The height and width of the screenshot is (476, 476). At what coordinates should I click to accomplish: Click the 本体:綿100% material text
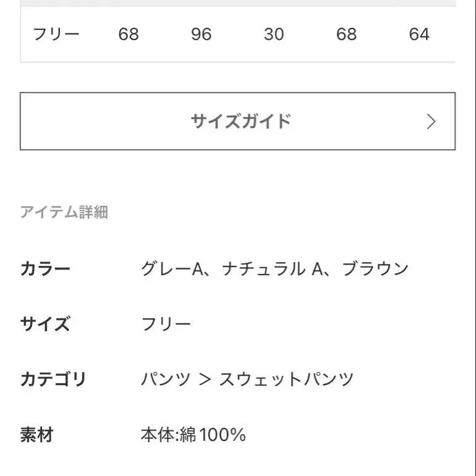pos(193,435)
